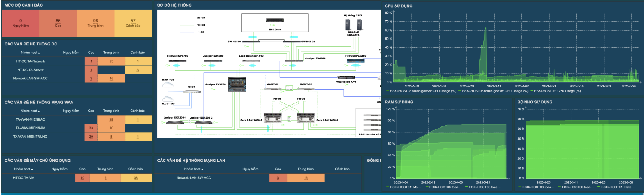This screenshot has height=195, width=644.
Task: Click 10 Cao problems for HT-DC.TA-VM
Action: 82,178
